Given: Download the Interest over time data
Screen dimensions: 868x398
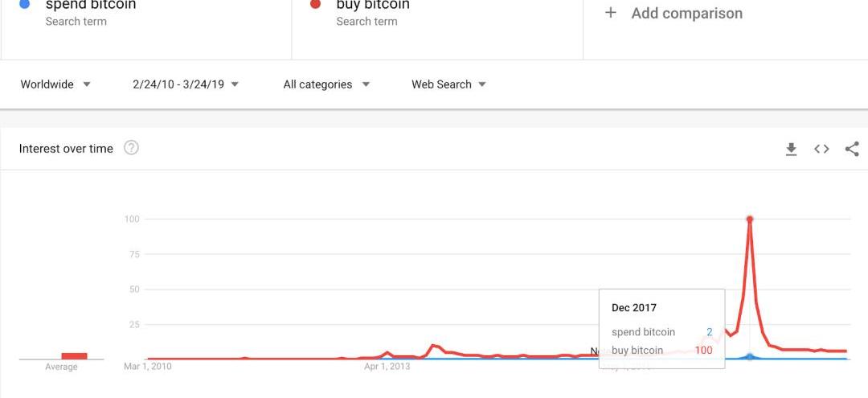Looking at the screenshot, I should [x=791, y=149].
